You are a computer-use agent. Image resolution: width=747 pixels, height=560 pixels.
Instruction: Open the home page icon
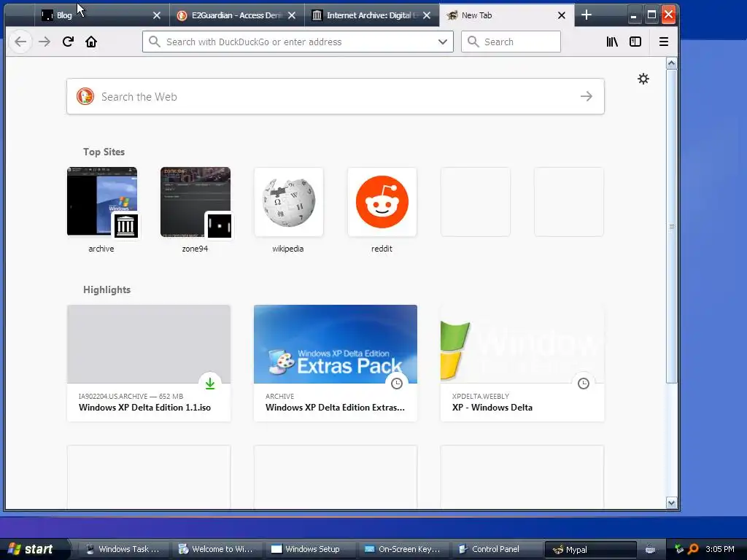[91, 42]
